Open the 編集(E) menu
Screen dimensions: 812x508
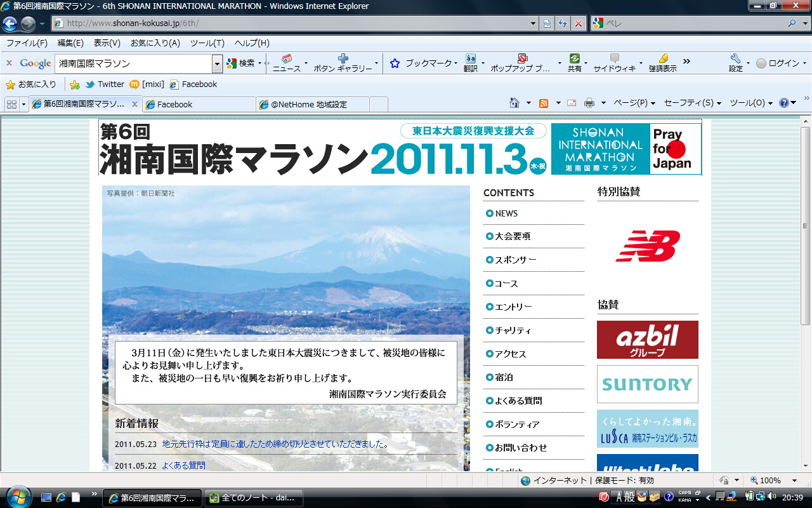(x=70, y=43)
